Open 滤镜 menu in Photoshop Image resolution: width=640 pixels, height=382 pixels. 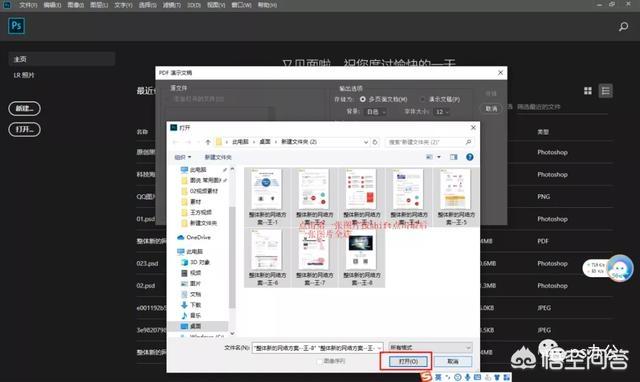click(172, 5)
